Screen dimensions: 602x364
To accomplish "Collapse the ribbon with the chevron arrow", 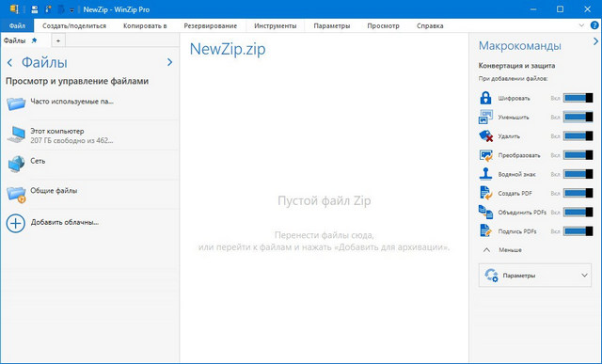I will (x=581, y=25).
